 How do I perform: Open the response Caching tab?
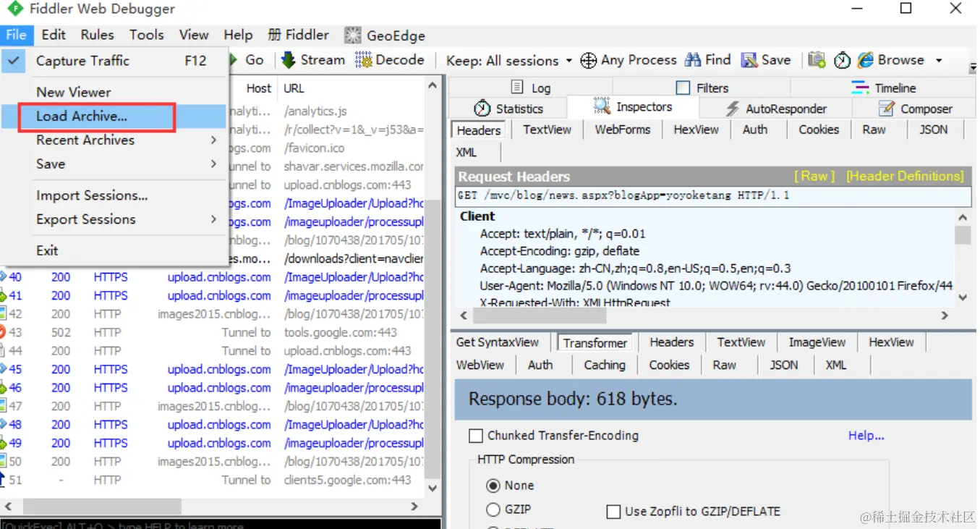click(605, 365)
